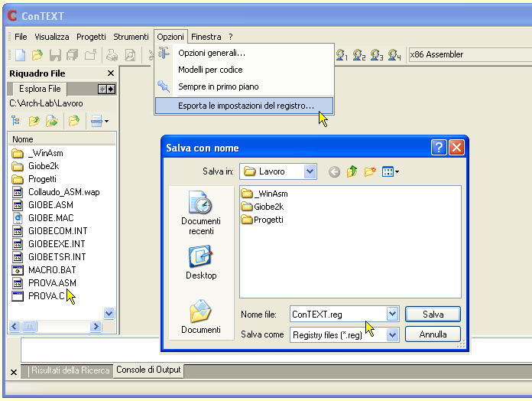This screenshot has width=532, height=401.
Task: Open the Strumenti menu
Action: [131, 37]
